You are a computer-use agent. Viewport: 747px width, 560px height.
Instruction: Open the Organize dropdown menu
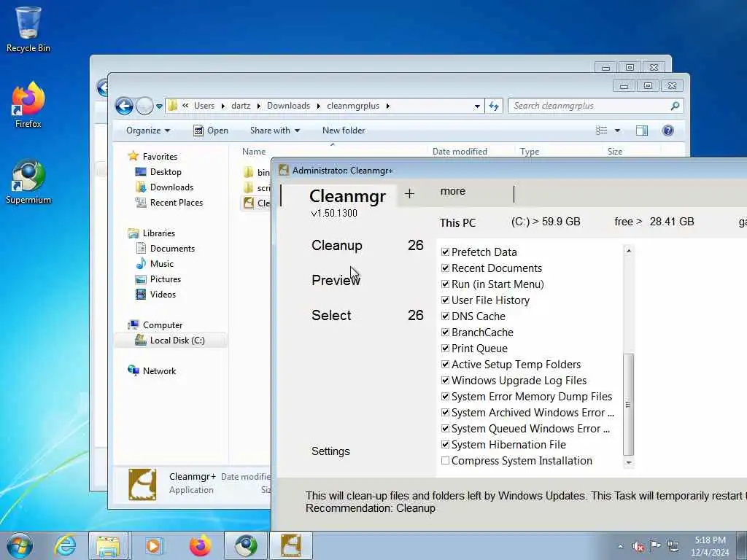(x=147, y=131)
